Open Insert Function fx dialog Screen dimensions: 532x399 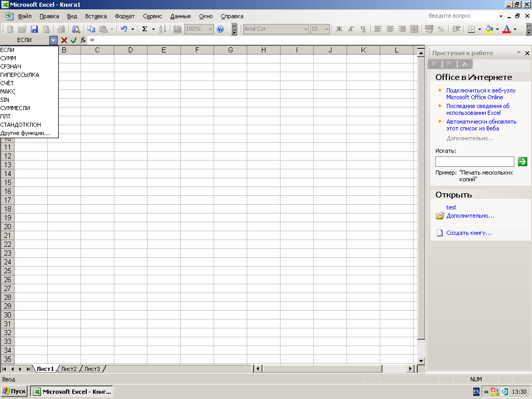83,41
